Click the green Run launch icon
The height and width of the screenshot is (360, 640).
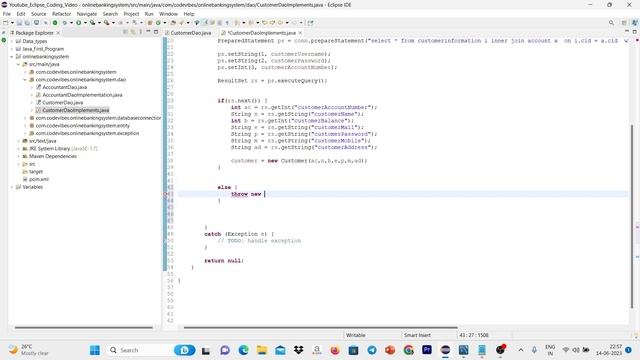pyautogui.click(x=79, y=23)
